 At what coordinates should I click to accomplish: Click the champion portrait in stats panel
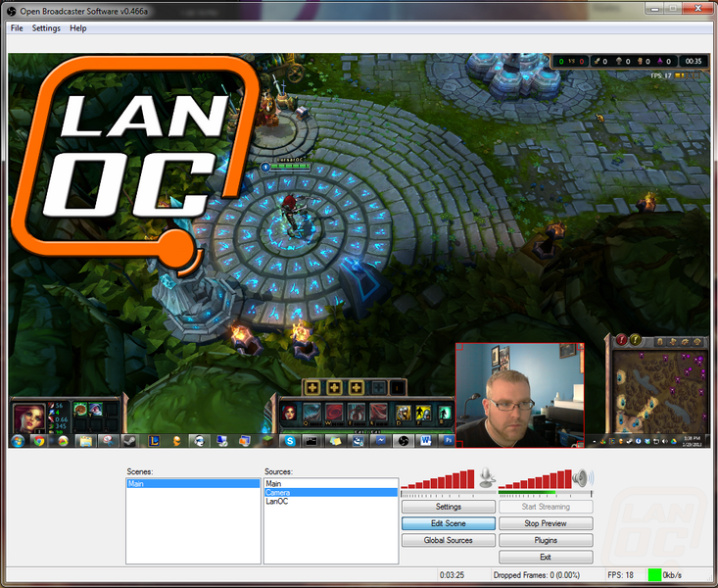29,418
